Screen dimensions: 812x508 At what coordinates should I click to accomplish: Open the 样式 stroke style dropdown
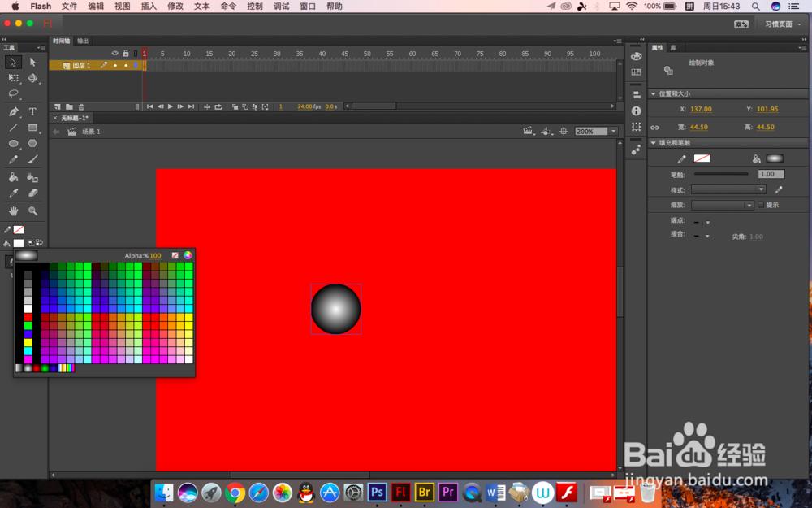[x=728, y=189]
